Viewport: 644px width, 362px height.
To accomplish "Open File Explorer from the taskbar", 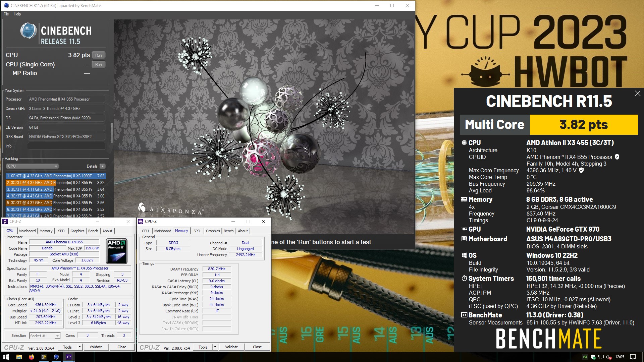I will [19, 357].
